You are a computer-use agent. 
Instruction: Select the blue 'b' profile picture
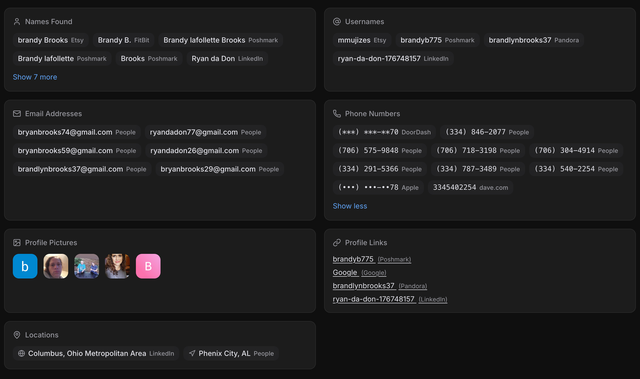click(25, 266)
